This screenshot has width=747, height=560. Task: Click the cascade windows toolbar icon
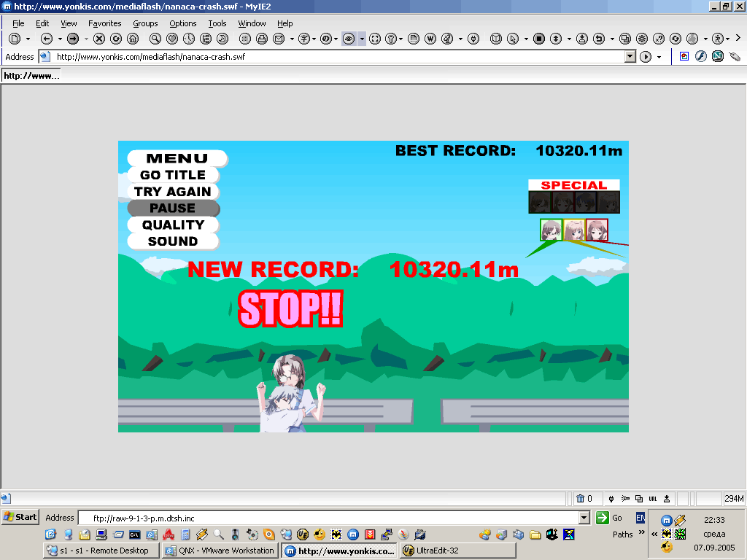(625, 39)
